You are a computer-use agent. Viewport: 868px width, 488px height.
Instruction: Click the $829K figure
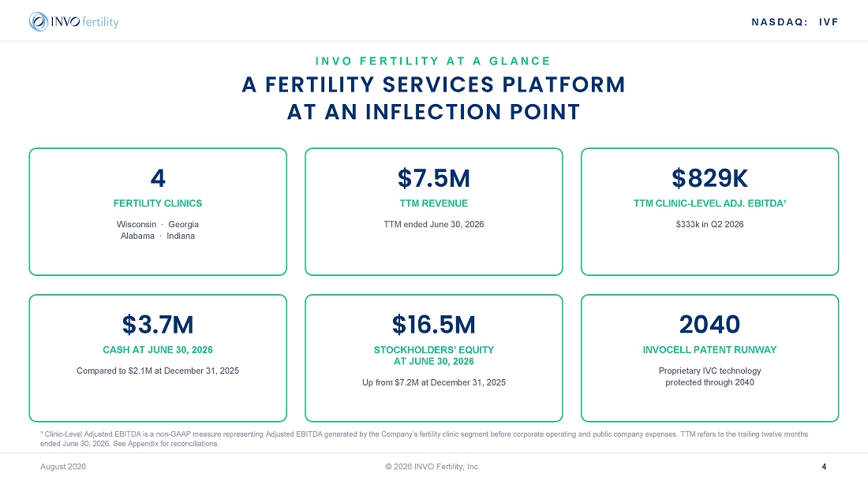[709, 179]
